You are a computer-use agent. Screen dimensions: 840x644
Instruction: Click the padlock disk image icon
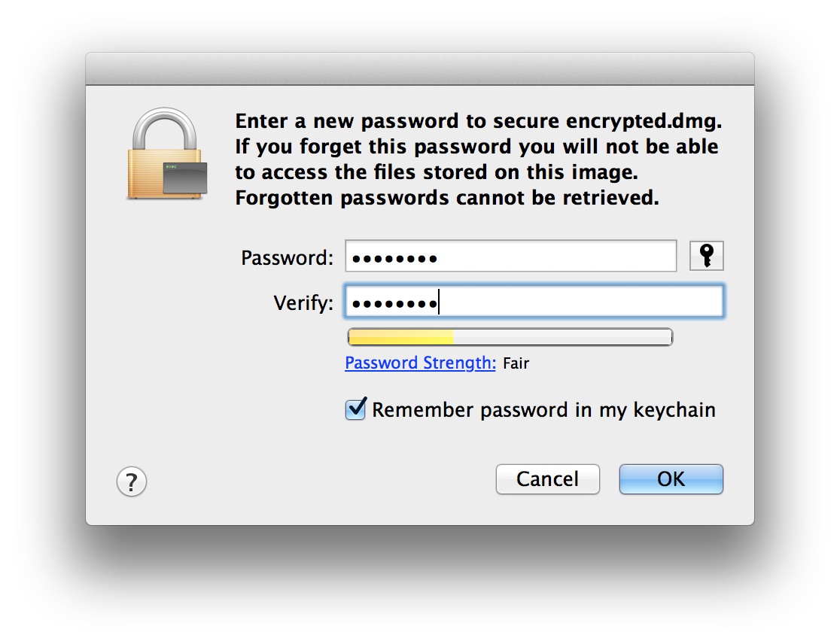[x=166, y=154]
